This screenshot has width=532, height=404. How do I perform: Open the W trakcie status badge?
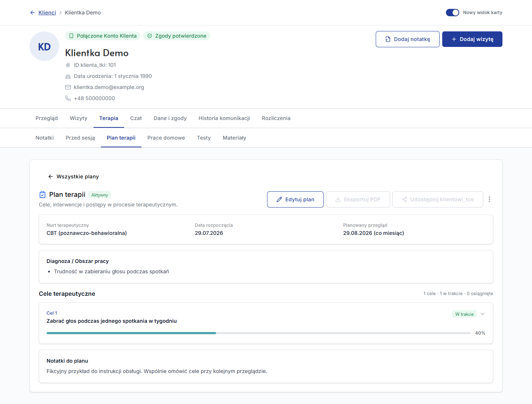(x=464, y=314)
